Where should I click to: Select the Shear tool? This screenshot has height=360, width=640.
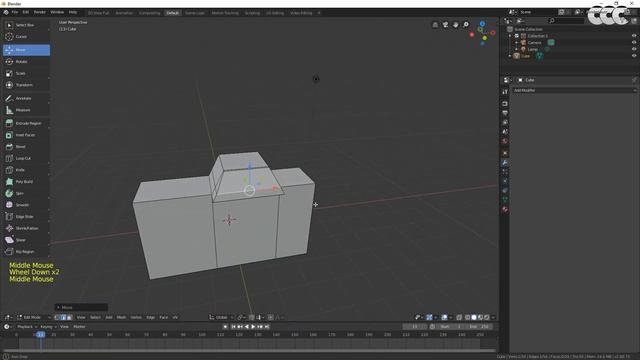[x=26, y=240]
